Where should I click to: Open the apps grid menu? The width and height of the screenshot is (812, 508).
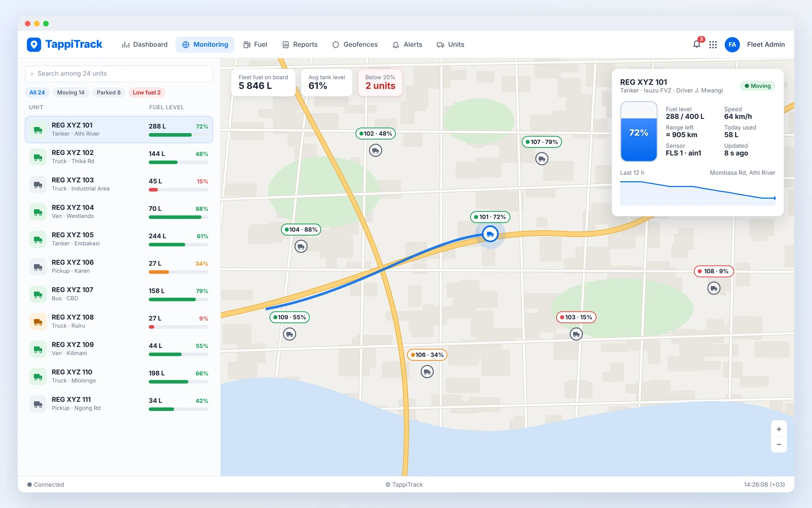[x=713, y=45]
